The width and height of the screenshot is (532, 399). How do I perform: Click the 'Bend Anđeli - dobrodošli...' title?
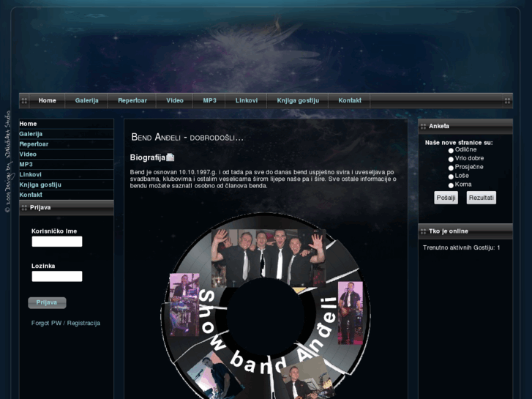pyautogui.click(x=187, y=138)
